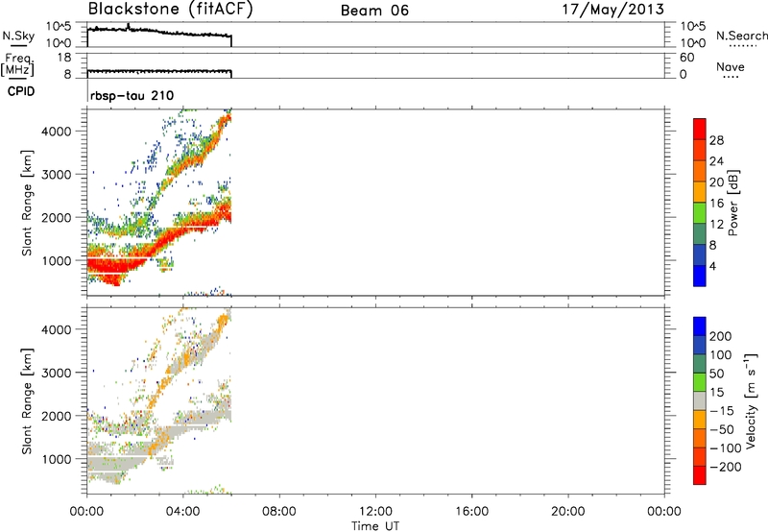Click the 'N.Search' legend label
Image resolution: width=768 pixels, height=532 pixels.
[741, 36]
